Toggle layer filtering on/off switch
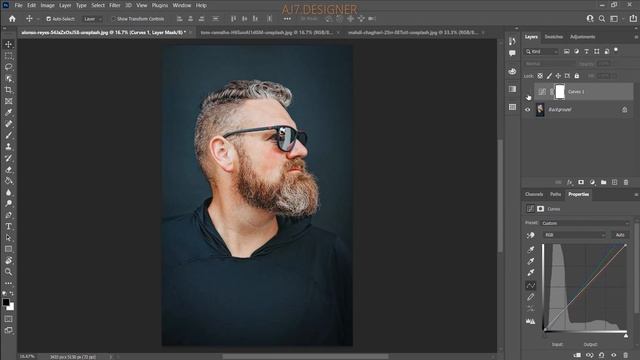 pos(616,51)
